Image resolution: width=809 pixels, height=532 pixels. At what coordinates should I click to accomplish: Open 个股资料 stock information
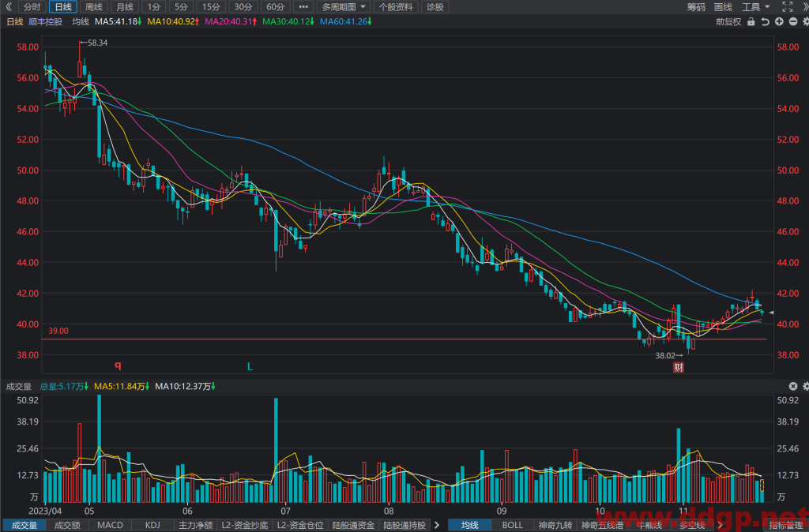pyautogui.click(x=396, y=6)
